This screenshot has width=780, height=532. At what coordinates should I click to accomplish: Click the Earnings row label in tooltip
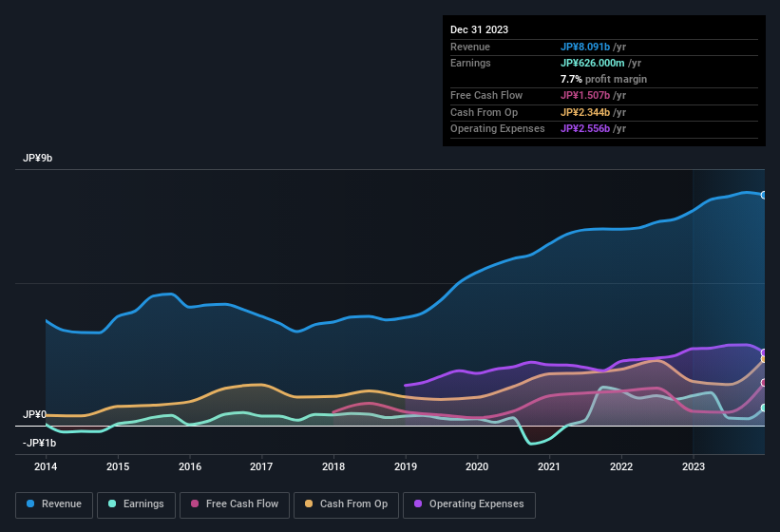point(470,63)
